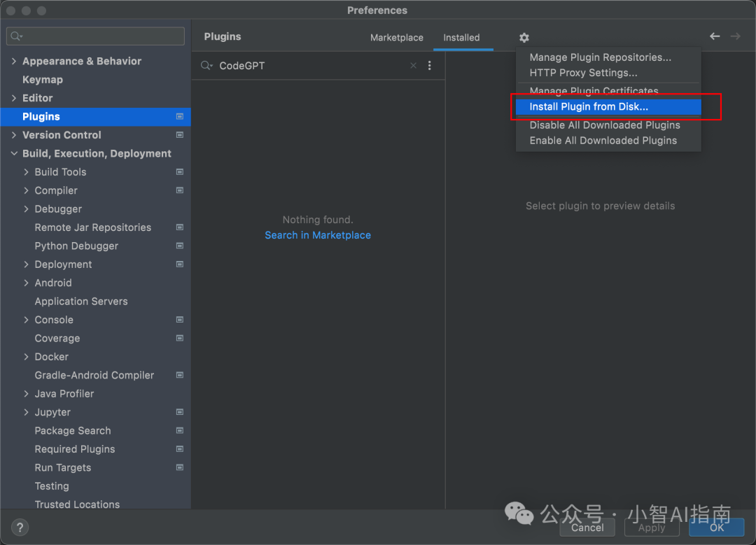
Task: Select Install Plugin from Disk menu item
Action: point(589,107)
